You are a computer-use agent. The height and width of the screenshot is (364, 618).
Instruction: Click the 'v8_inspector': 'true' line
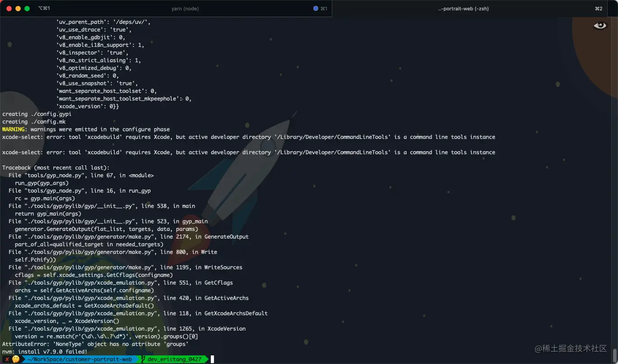(92, 53)
